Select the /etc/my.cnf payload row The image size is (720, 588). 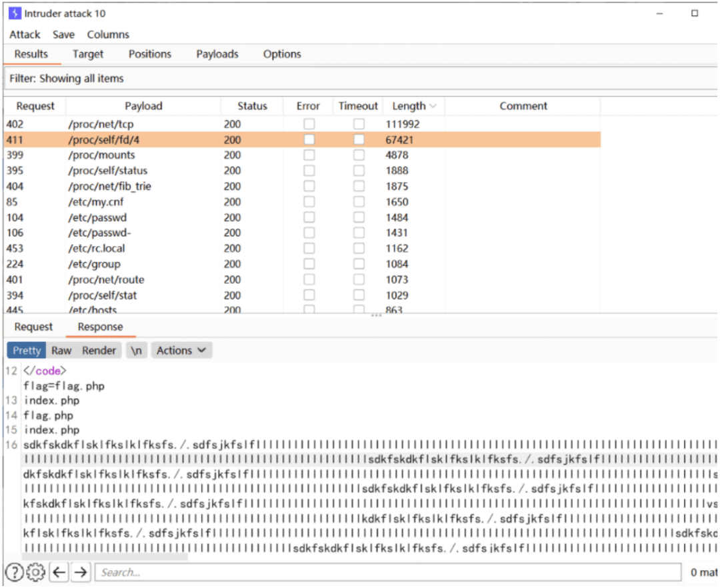(302, 201)
